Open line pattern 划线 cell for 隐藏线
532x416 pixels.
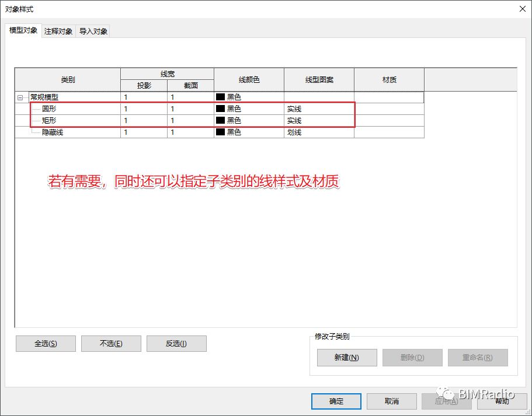pos(319,132)
